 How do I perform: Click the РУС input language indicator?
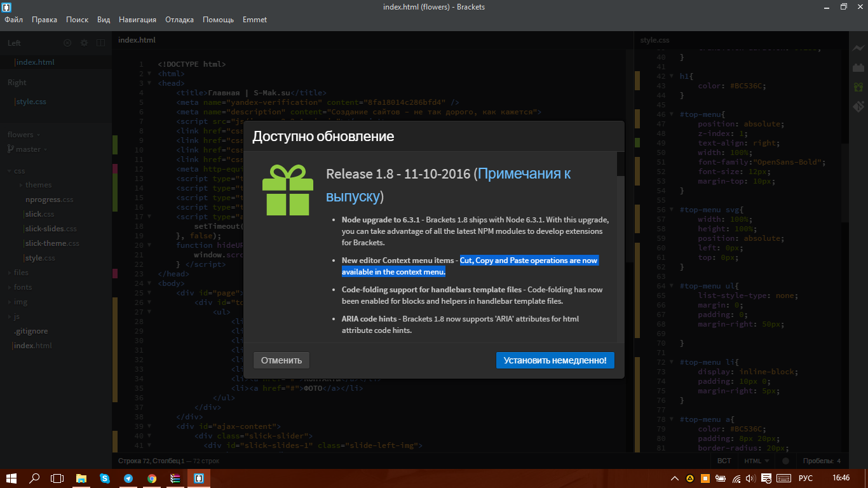click(806, 478)
